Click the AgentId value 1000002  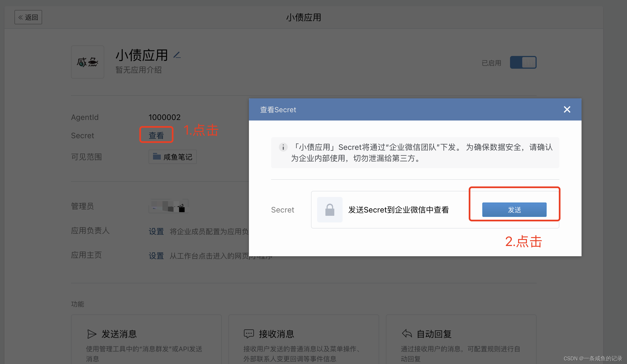[164, 117]
